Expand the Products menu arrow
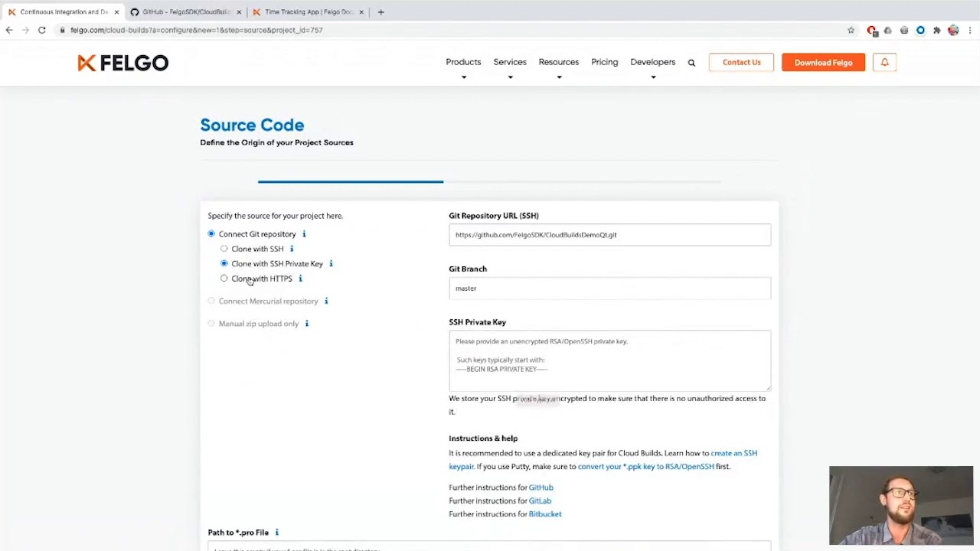 [464, 77]
